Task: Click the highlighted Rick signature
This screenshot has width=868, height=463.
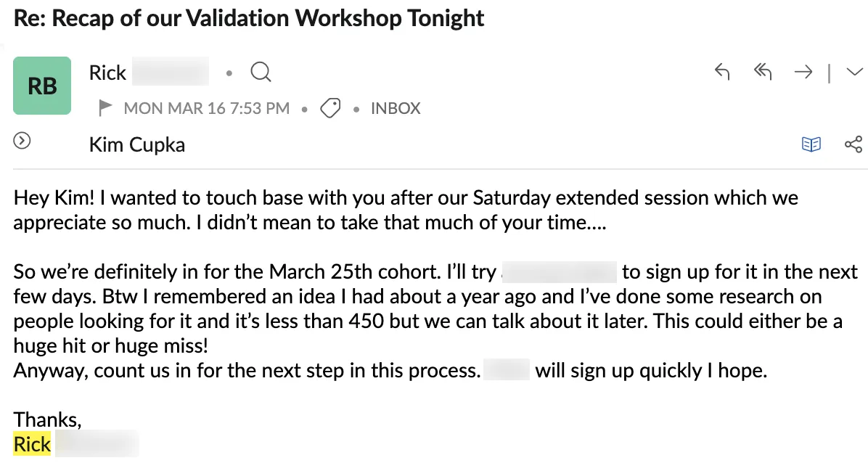Action: click(x=33, y=444)
